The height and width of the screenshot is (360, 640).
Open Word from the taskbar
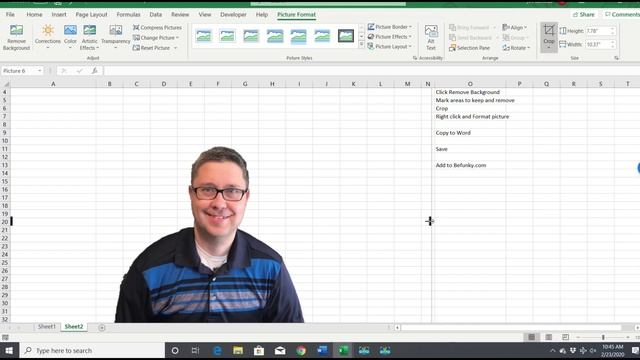coord(322,351)
